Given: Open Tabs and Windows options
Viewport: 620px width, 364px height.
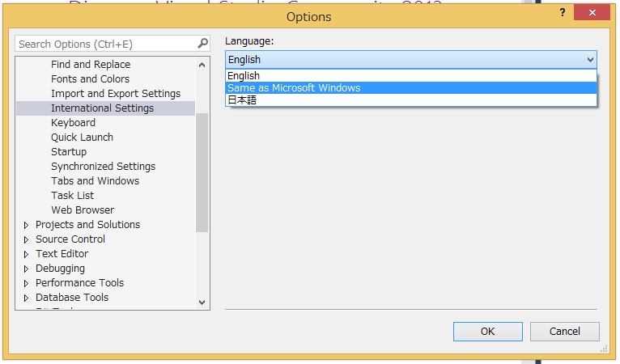Looking at the screenshot, I should click(95, 181).
